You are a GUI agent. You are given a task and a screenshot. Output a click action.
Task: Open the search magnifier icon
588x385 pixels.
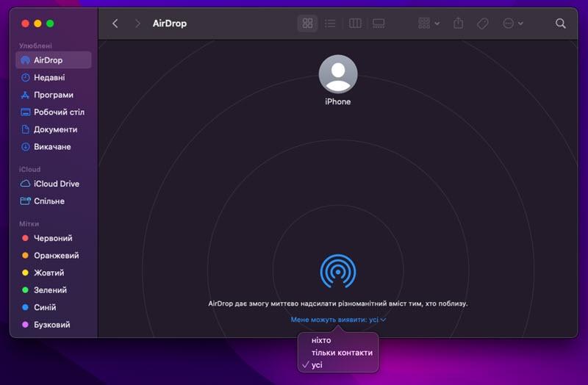coord(560,24)
